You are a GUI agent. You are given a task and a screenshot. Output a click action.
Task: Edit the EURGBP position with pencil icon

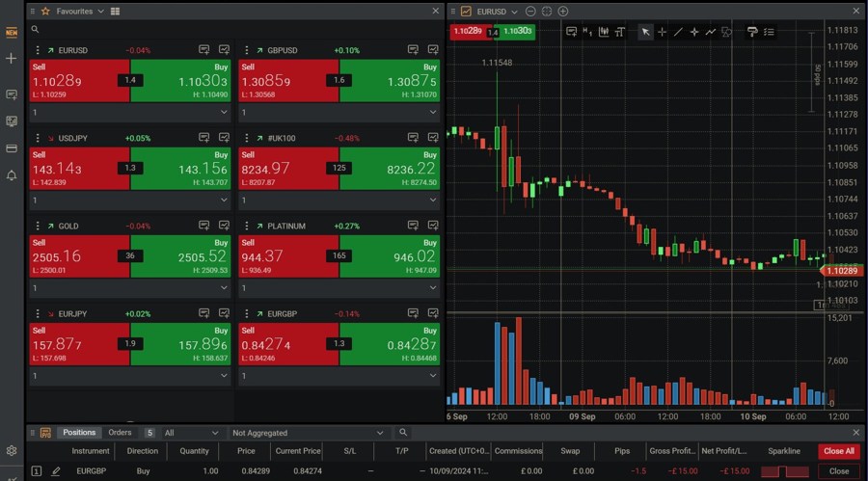[x=56, y=471]
